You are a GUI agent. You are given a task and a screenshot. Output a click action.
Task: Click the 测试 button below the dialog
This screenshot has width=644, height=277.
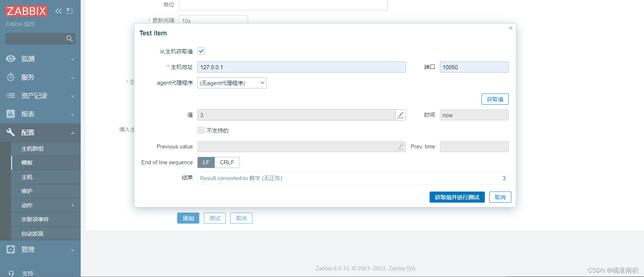[x=215, y=218]
